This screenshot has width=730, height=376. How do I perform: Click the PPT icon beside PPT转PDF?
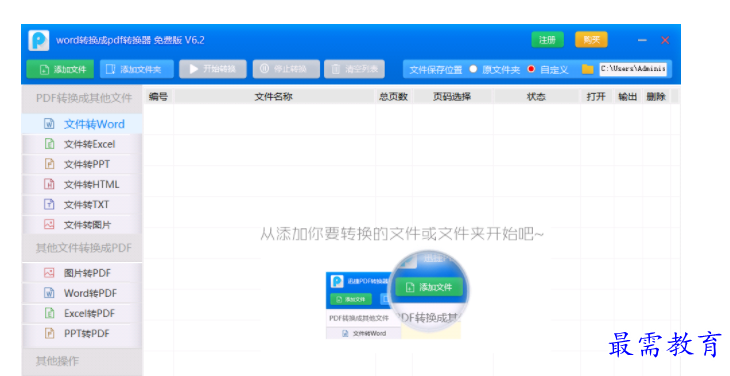point(49,333)
